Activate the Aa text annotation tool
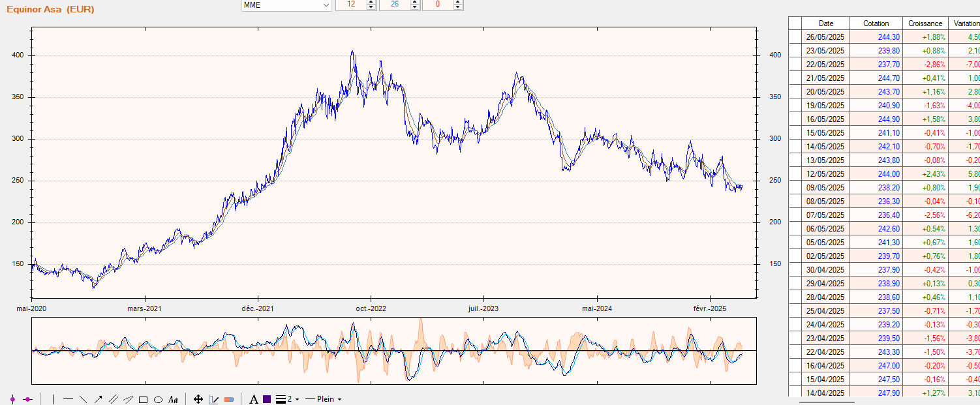Screen dimensions: 980x405 click(173, 399)
